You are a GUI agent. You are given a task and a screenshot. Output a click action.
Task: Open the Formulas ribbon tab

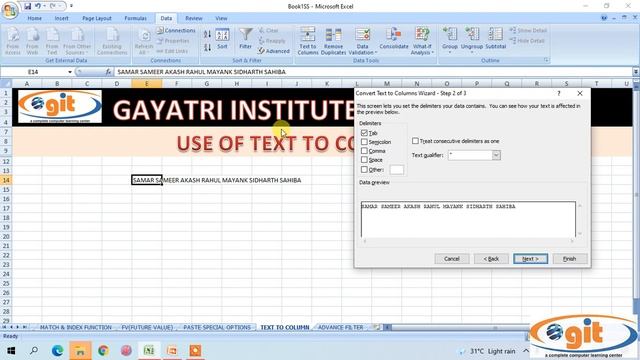[x=135, y=18]
